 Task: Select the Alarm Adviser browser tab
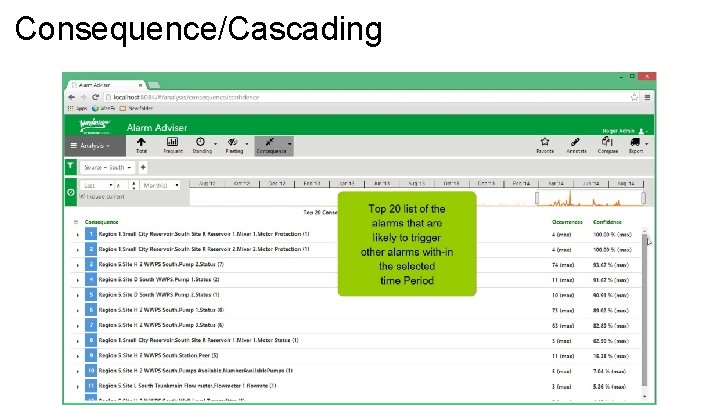pyautogui.click(x=106, y=85)
